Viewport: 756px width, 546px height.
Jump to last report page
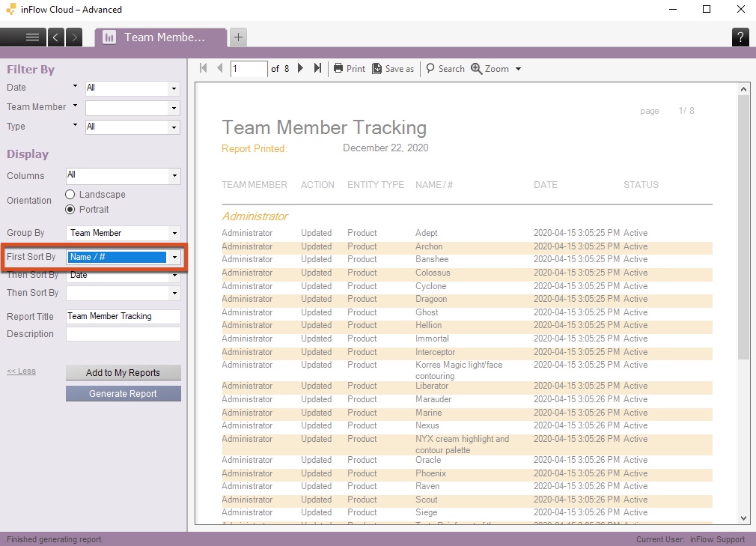tap(317, 68)
